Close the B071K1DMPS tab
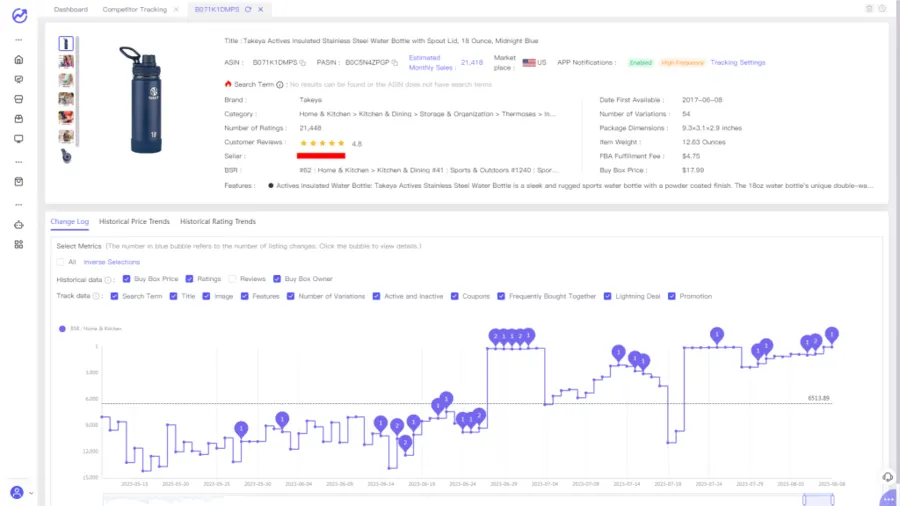The image size is (900, 506). (x=261, y=9)
